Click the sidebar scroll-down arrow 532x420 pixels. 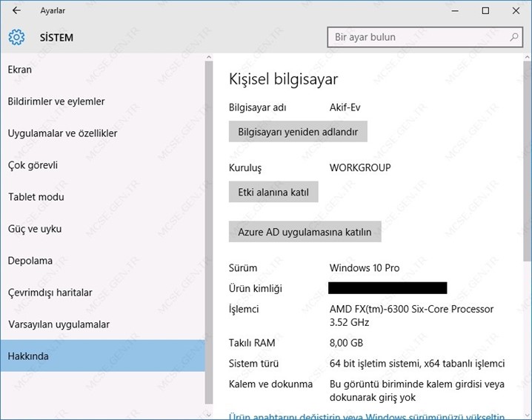tap(209, 415)
